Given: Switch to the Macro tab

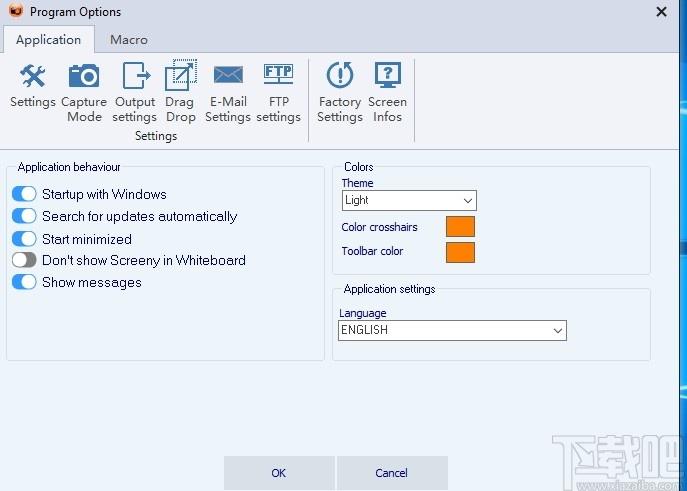Looking at the screenshot, I should pyautogui.click(x=129, y=40).
